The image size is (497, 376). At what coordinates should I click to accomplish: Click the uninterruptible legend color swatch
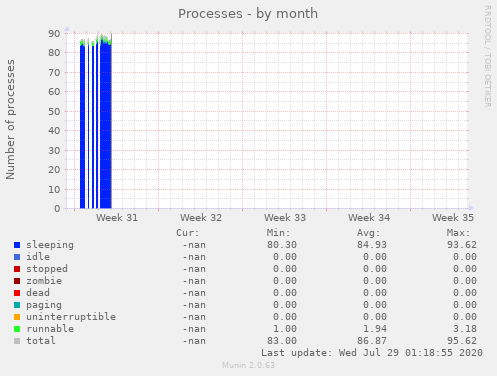click(17, 317)
